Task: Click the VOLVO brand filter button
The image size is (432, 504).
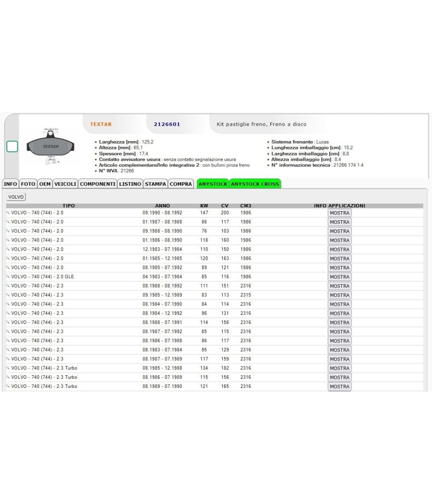Action: [16, 197]
